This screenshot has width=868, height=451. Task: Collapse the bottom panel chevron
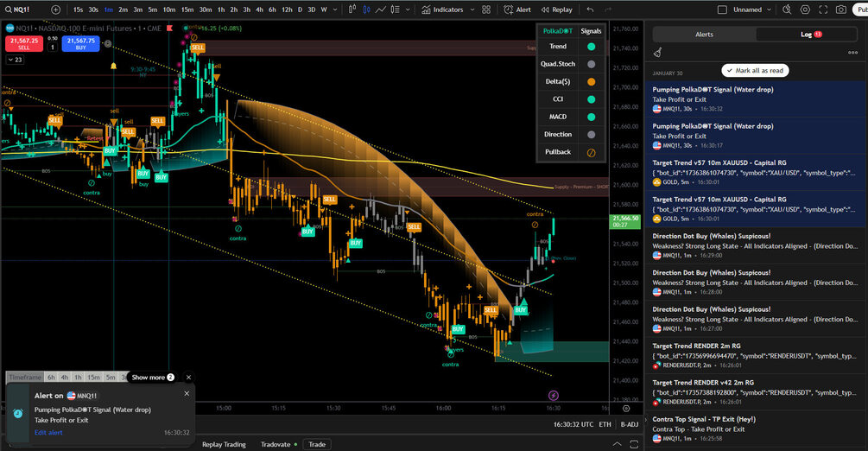point(617,444)
